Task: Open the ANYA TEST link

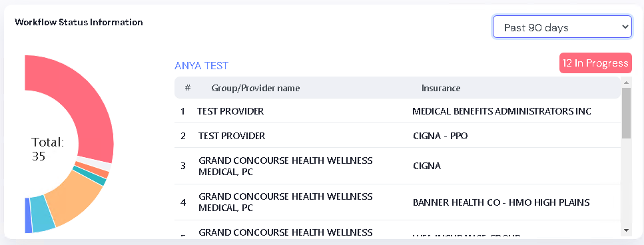Action: pyautogui.click(x=201, y=66)
